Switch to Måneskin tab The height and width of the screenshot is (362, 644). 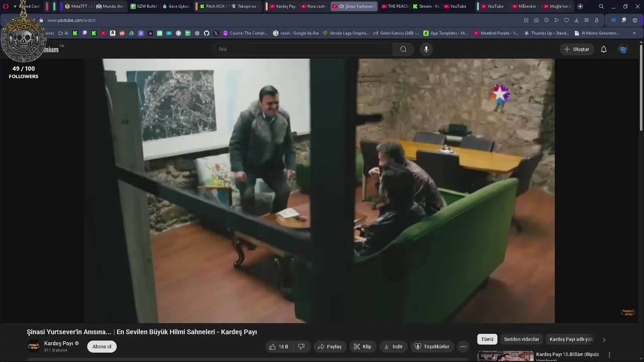pyautogui.click(x=525, y=7)
